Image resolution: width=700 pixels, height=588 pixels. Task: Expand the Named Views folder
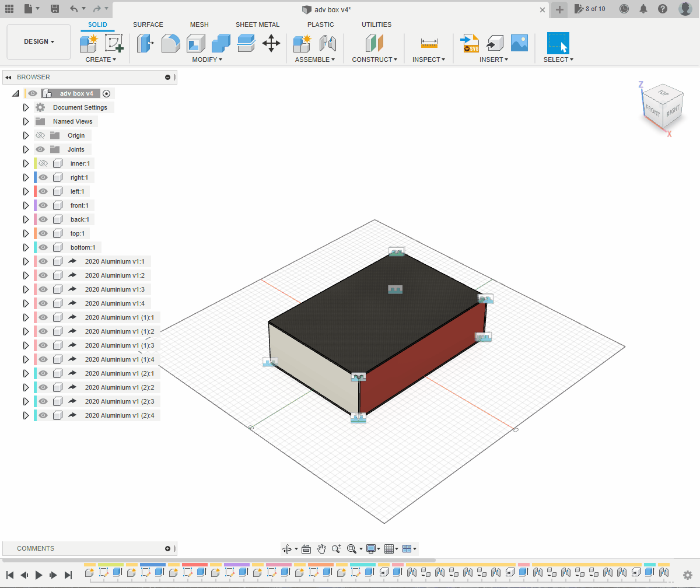(x=26, y=121)
